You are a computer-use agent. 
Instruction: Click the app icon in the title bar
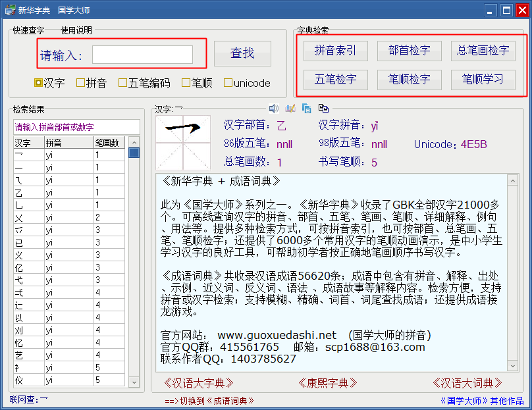pos(10,10)
